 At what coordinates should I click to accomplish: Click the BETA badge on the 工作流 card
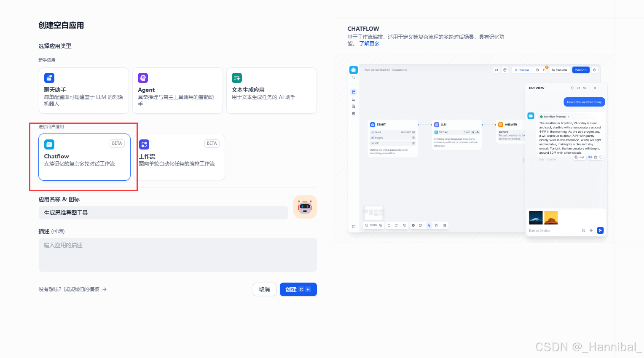[x=212, y=144]
